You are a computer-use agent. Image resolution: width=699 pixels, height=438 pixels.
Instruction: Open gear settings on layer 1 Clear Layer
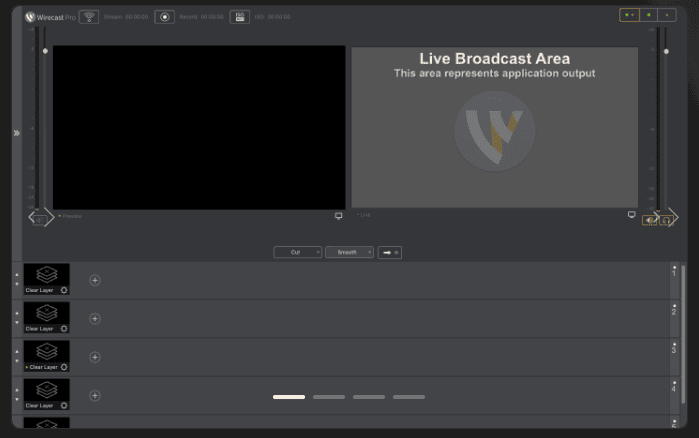pyautogui.click(x=64, y=291)
